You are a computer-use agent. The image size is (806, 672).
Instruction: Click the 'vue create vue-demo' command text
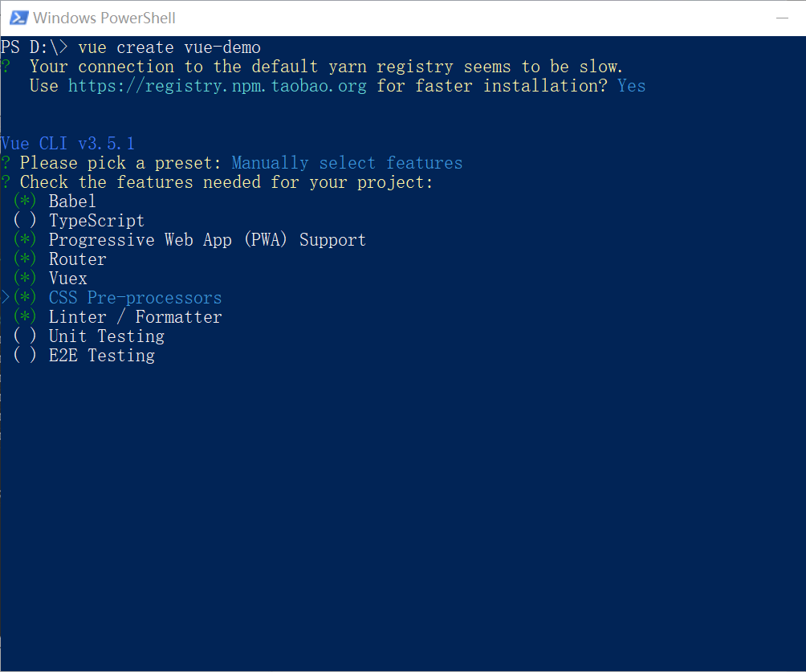(169, 47)
